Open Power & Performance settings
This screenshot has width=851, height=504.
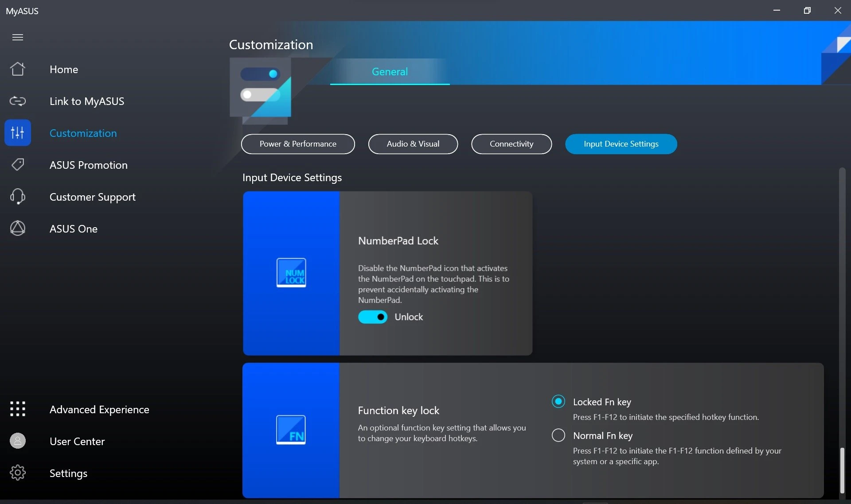pos(298,144)
